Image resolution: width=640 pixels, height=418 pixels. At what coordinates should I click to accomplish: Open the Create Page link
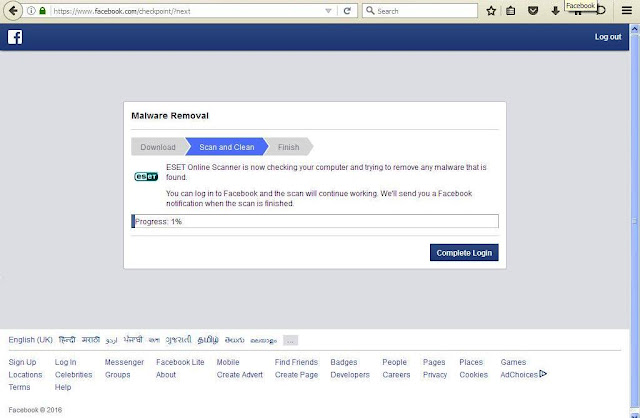pos(296,375)
